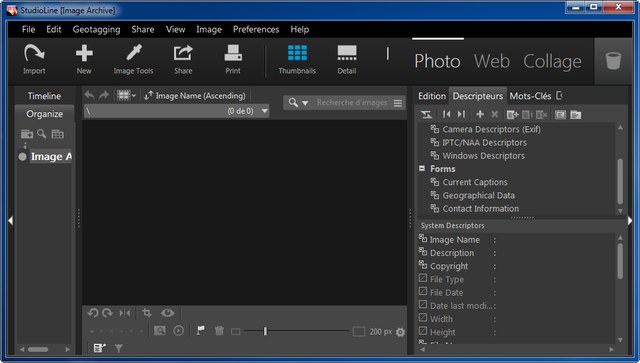
Task: Open the Geotagging menu
Action: [96, 29]
